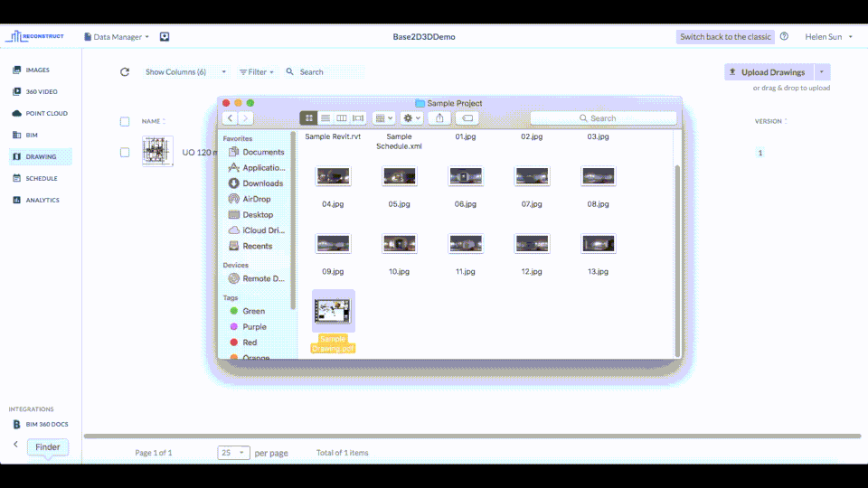The height and width of the screenshot is (488, 868).
Task: Click the Reconstruct logo
Action: [x=35, y=36]
